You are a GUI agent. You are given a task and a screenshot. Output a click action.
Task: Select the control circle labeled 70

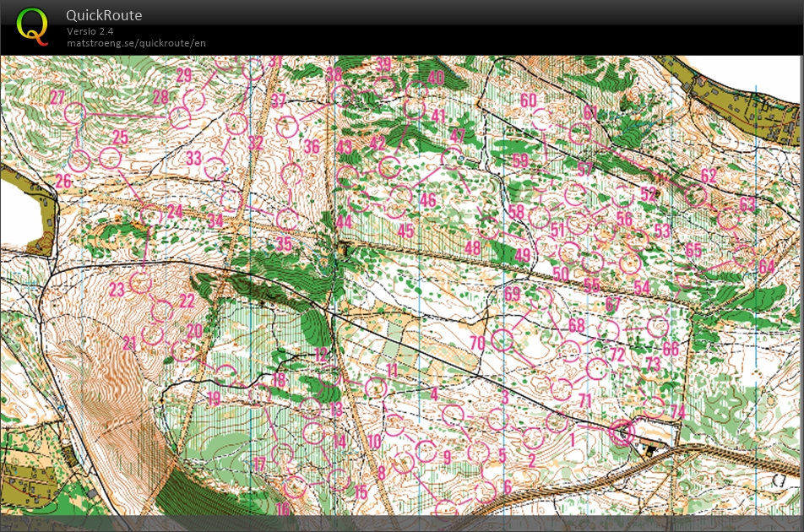(x=503, y=340)
